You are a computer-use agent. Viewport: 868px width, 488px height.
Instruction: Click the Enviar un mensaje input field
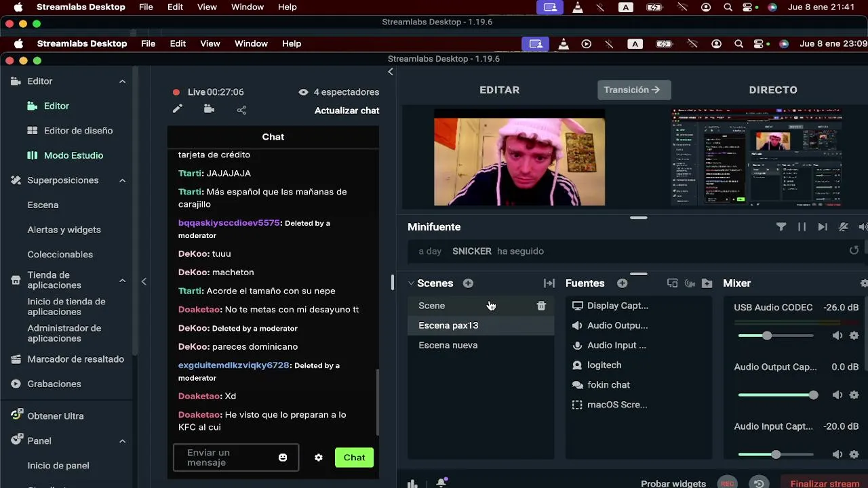(235, 457)
